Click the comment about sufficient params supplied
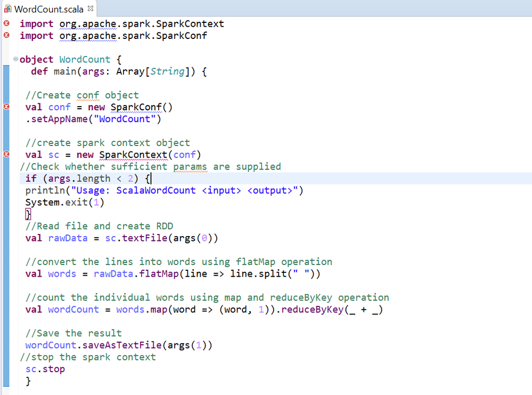 point(150,167)
